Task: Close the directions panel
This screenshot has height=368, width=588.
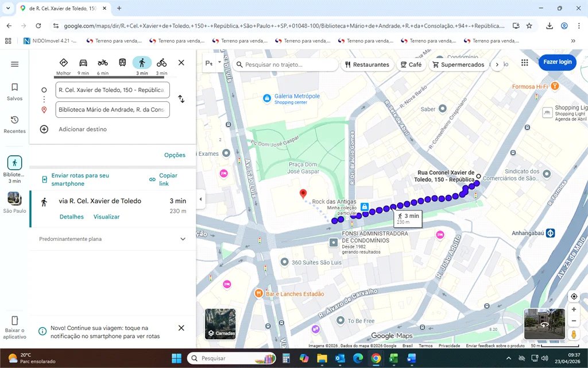Action: click(181, 63)
